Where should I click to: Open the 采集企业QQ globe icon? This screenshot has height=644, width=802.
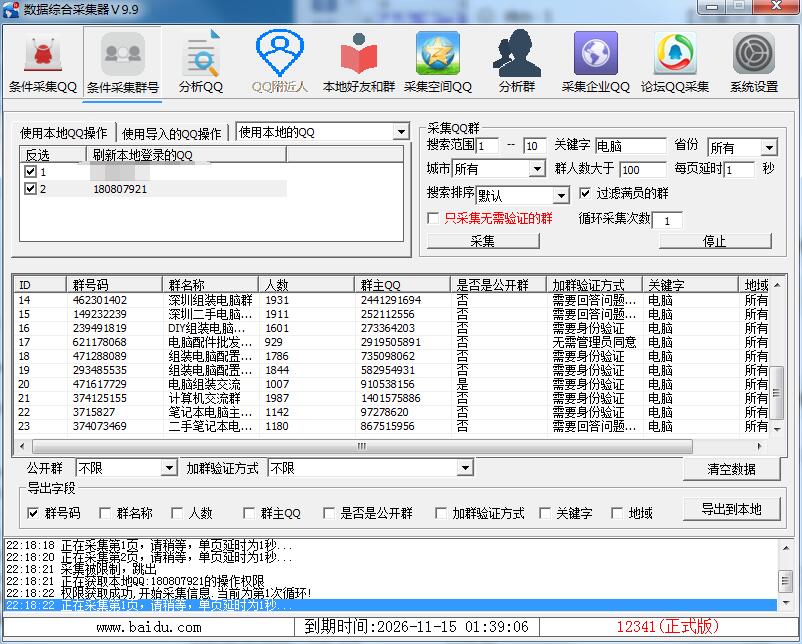click(596, 63)
